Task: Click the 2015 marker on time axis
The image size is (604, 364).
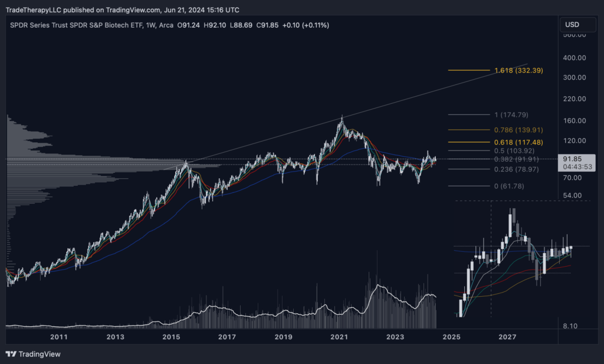Action: [x=171, y=337]
